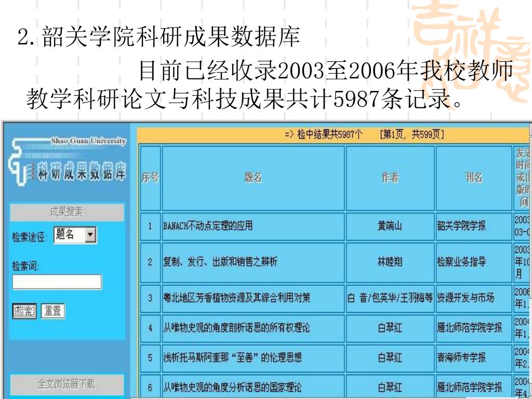
Task: Open title 复制、发行、出版和销售之辨析
Action: (220, 262)
